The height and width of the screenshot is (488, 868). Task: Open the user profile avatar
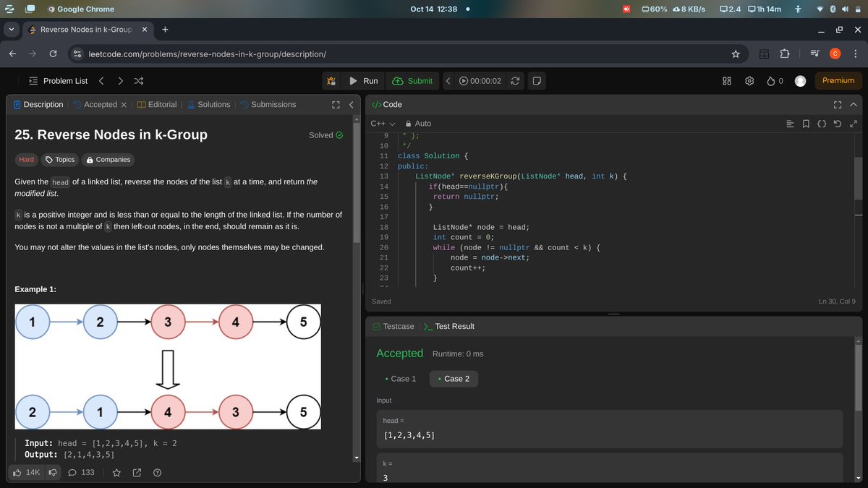point(800,81)
